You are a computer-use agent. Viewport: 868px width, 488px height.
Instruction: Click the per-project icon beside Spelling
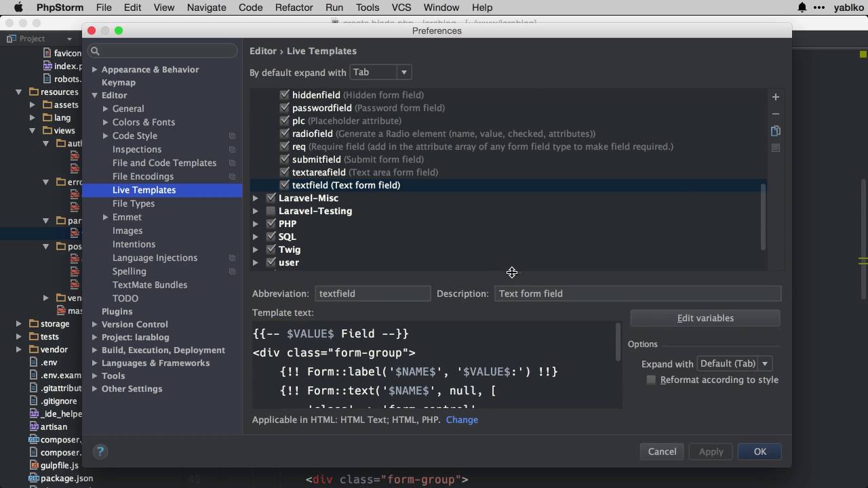tap(232, 272)
